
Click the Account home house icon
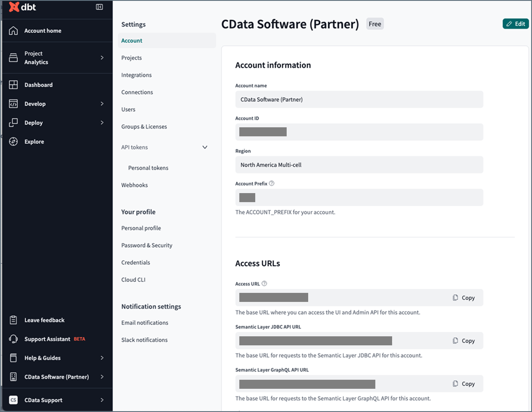point(13,31)
